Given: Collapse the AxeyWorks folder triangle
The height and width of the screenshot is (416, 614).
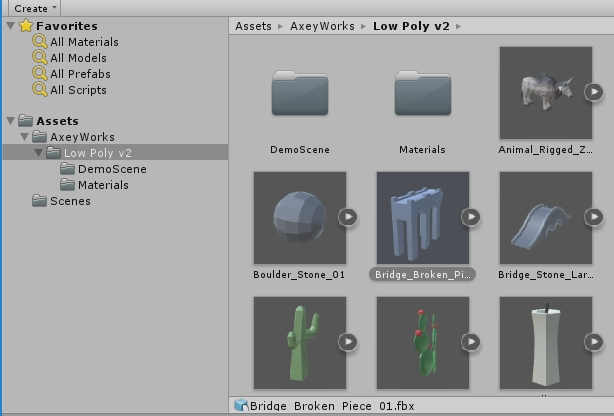Looking at the screenshot, I should [x=25, y=137].
